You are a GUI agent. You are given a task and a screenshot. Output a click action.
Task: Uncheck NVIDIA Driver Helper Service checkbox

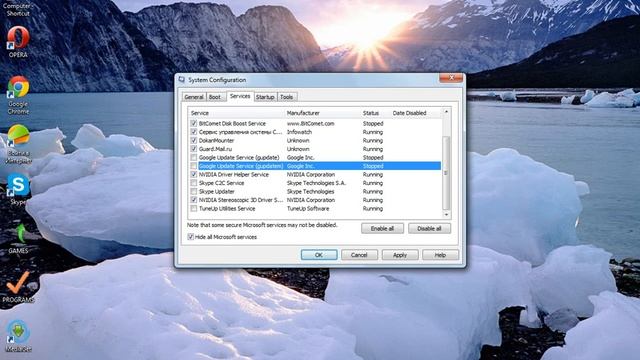[193, 174]
